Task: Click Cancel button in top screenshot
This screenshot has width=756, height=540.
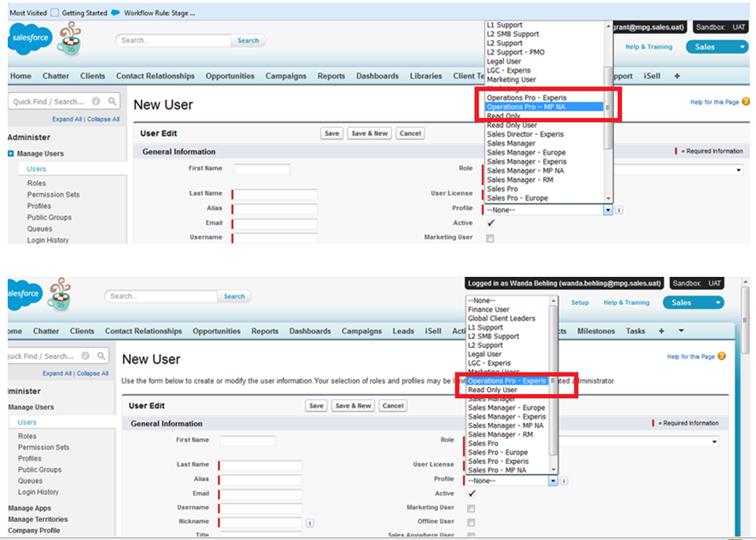Action: 410,133
